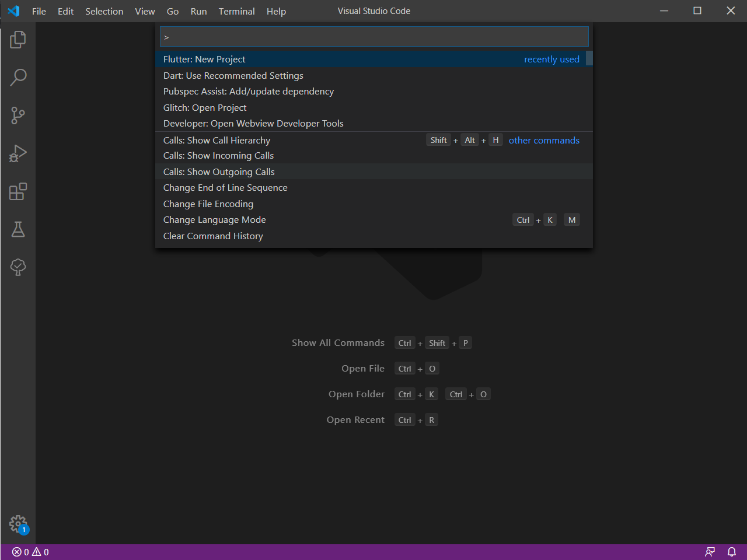Image resolution: width=747 pixels, height=560 pixels.
Task: Open the File menu
Action: click(x=39, y=11)
